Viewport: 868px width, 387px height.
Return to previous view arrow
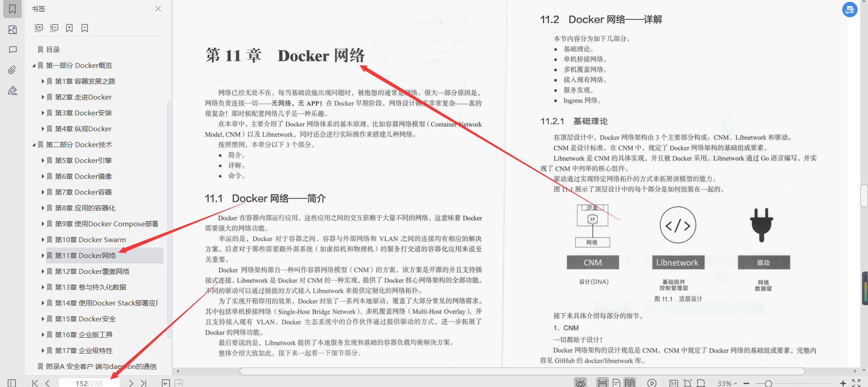166,383
